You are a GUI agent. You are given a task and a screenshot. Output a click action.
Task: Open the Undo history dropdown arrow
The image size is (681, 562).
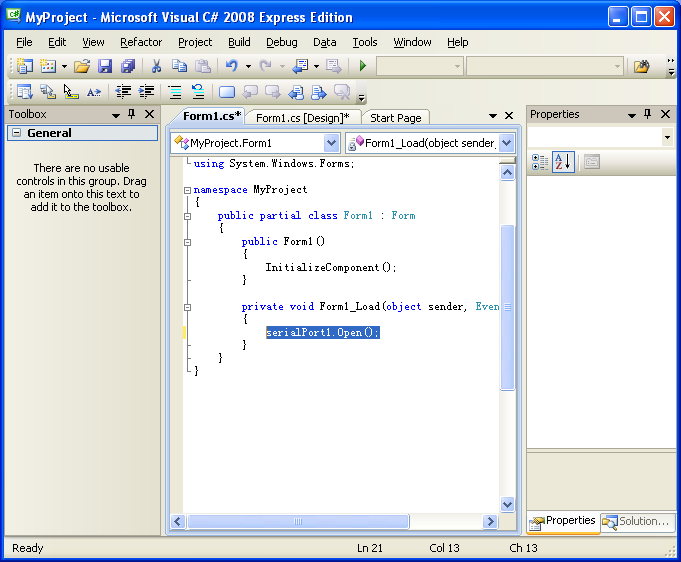pos(248,66)
